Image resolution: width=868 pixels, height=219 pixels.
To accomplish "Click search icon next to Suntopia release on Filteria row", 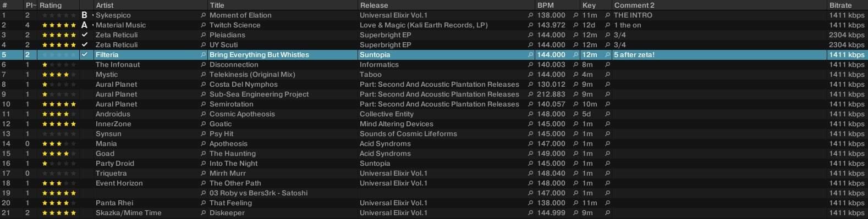I will (x=530, y=55).
